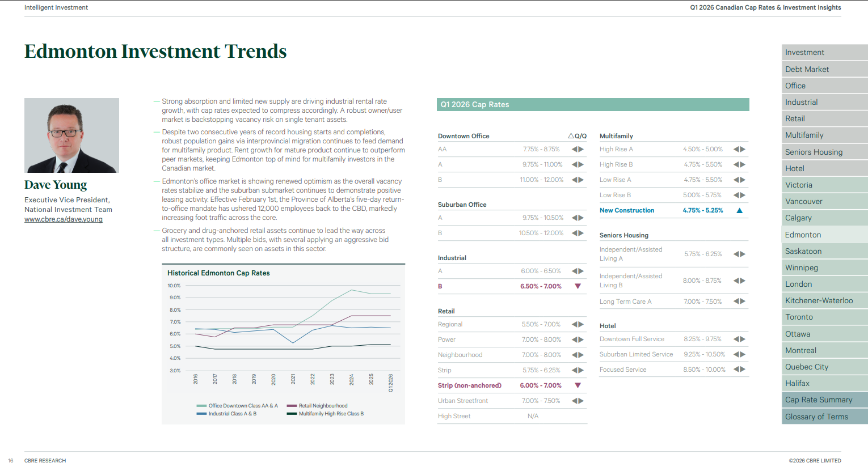Click the Low Rise B trend arrows
The height and width of the screenshot is (467, 868).
click(739, 195)
